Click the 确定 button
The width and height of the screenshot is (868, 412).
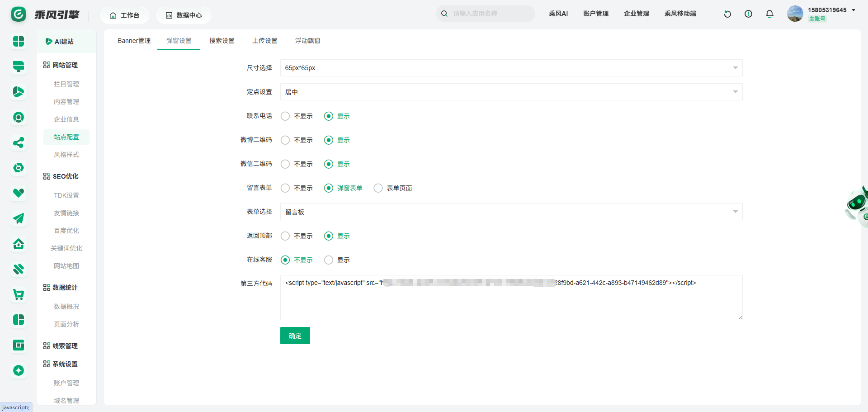coord(295,336)
